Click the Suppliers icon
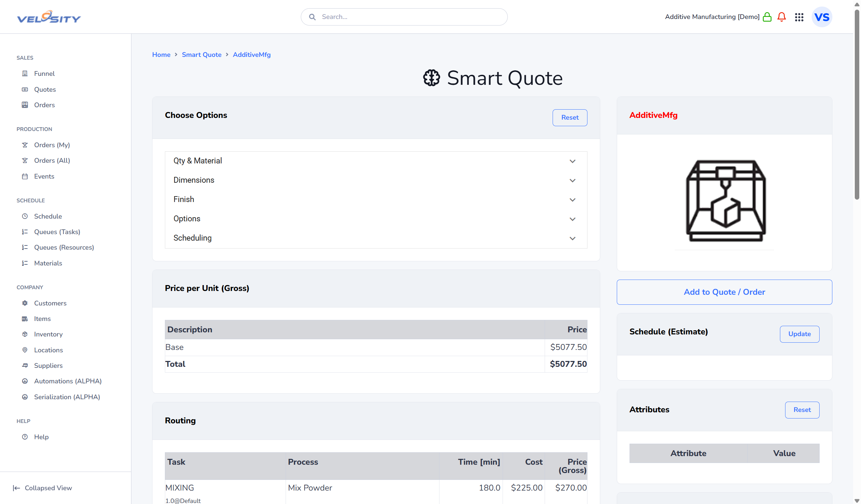The height and width of the screenshot is (504, 861). pos(25,365)
